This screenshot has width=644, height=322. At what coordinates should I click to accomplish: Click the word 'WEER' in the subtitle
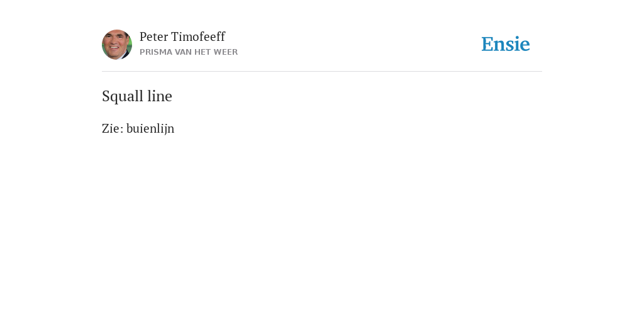226,52
